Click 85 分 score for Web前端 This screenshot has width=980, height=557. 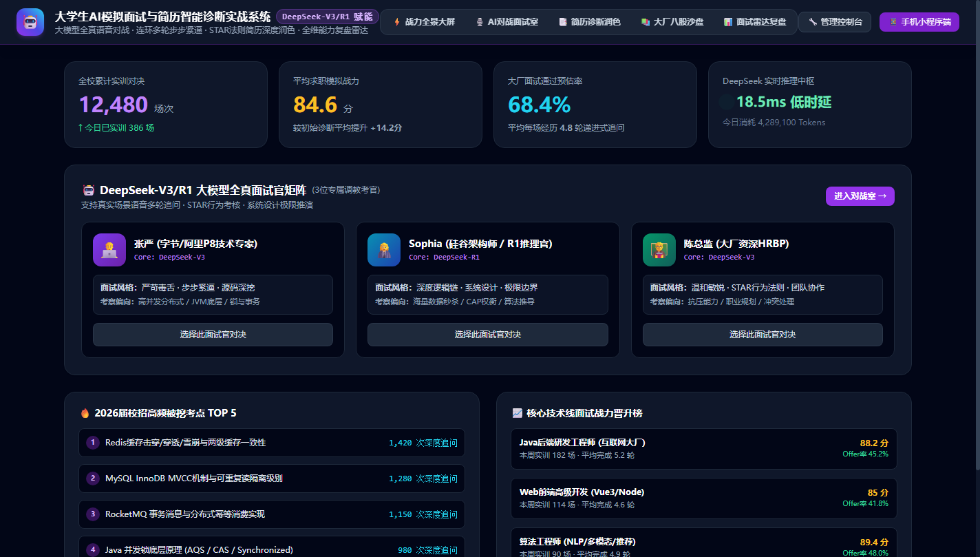click(x=878, y=493)
